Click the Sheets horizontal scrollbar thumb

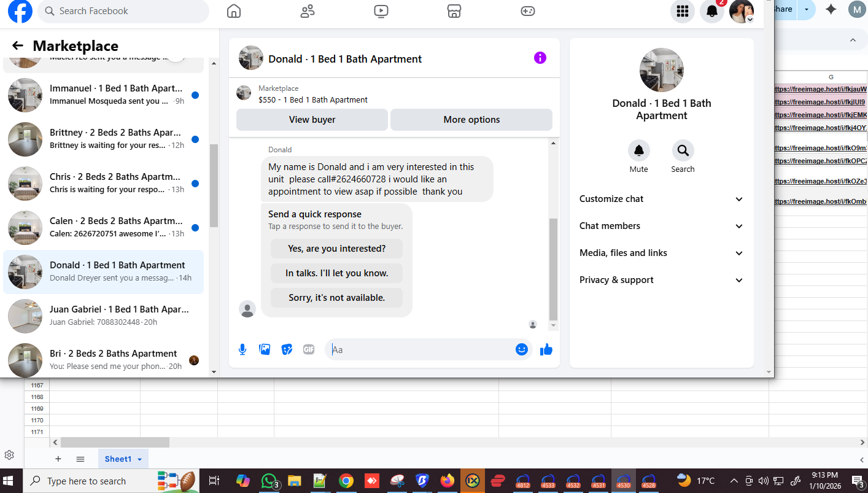[x=115, y=442]
